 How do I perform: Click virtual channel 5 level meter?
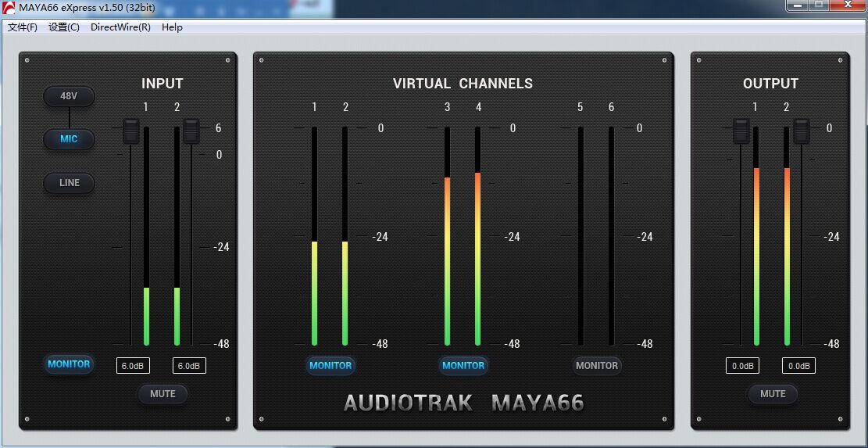coord(580,236)
